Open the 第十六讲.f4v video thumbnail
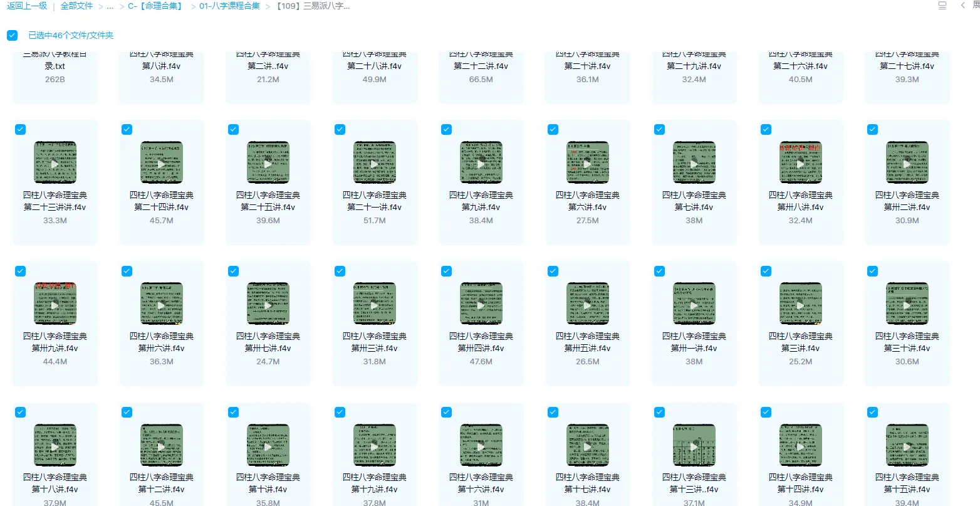 click(481, 445)
